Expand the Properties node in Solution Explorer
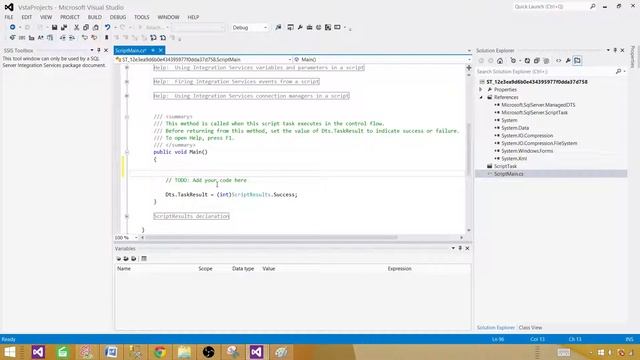 [x=481, y=89]
